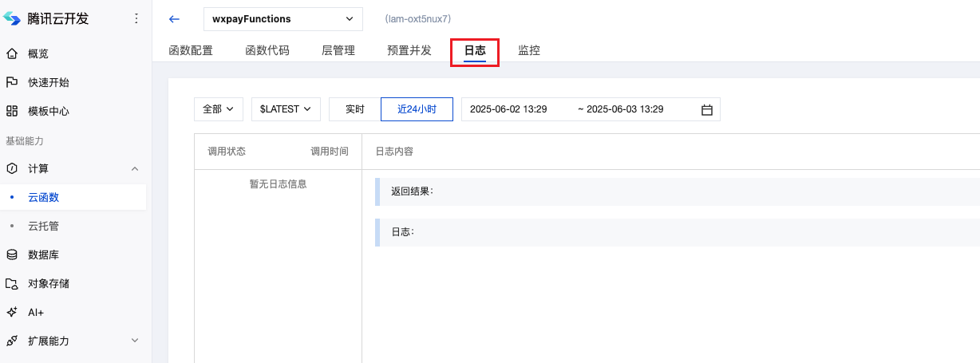Viewport: 980px width, 363px height.
Task: Click the 概览 home icon
Action: click(12, 53)
